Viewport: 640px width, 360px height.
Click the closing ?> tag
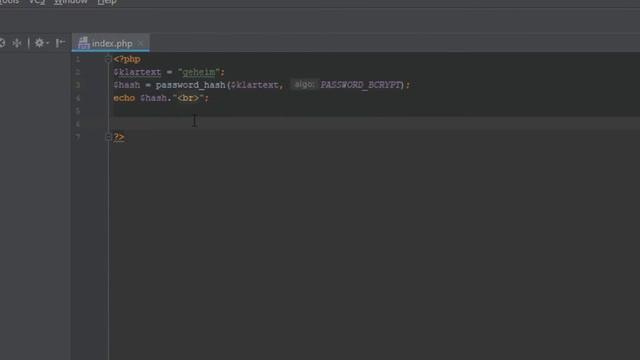[x=119, y=137]
